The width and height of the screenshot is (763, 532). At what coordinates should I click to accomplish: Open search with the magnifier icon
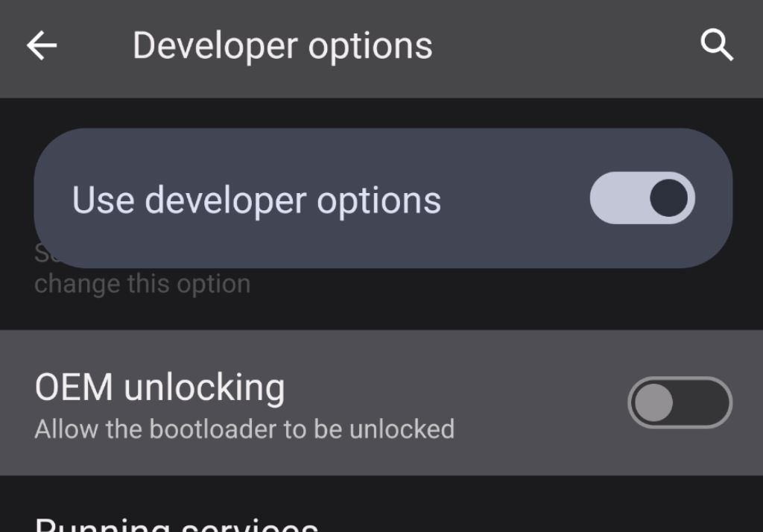click(717, 46)
